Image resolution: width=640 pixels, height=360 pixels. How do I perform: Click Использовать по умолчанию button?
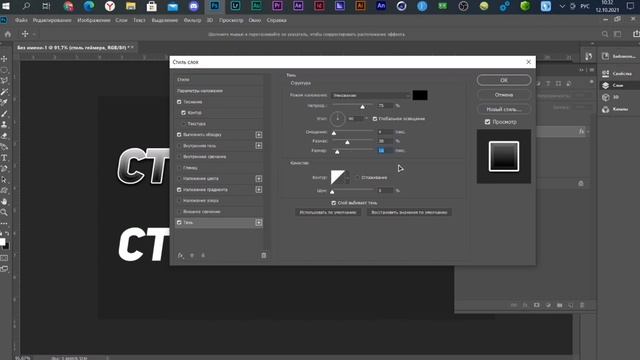tap(328, 212)
